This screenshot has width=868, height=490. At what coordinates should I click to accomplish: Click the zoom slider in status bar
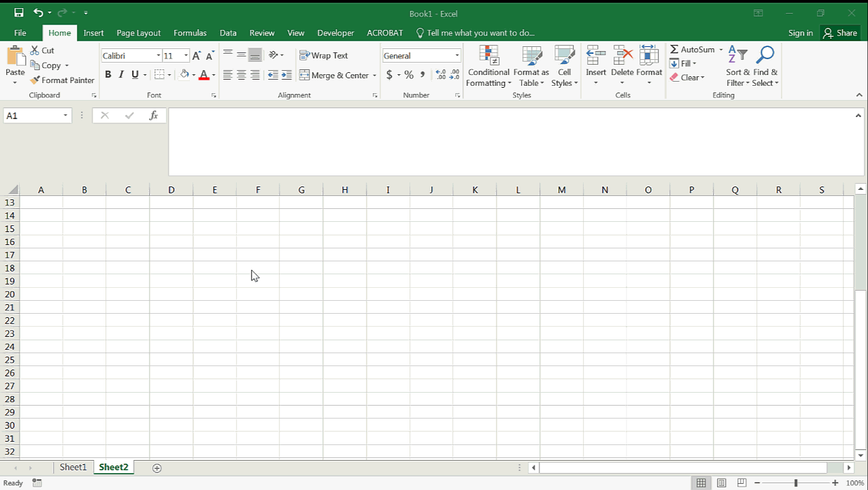796,483
